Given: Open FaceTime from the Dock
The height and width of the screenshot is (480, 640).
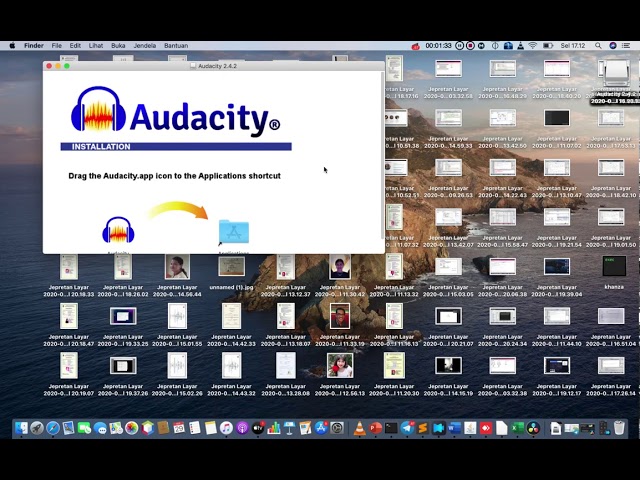Looking at the screenshot, I should point(84,428).
